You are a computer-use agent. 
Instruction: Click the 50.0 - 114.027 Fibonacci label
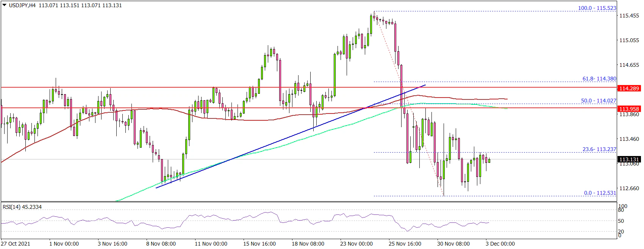598,101
